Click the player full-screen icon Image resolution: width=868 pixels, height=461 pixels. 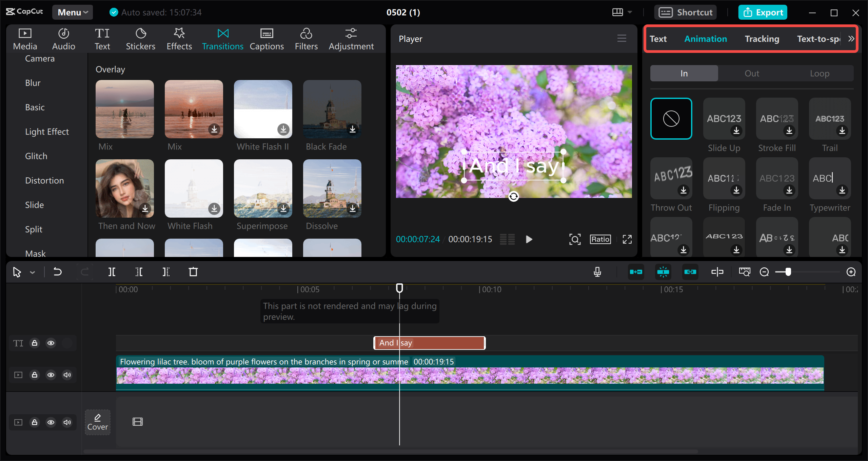pyautogui.click(x=627, y=239)
